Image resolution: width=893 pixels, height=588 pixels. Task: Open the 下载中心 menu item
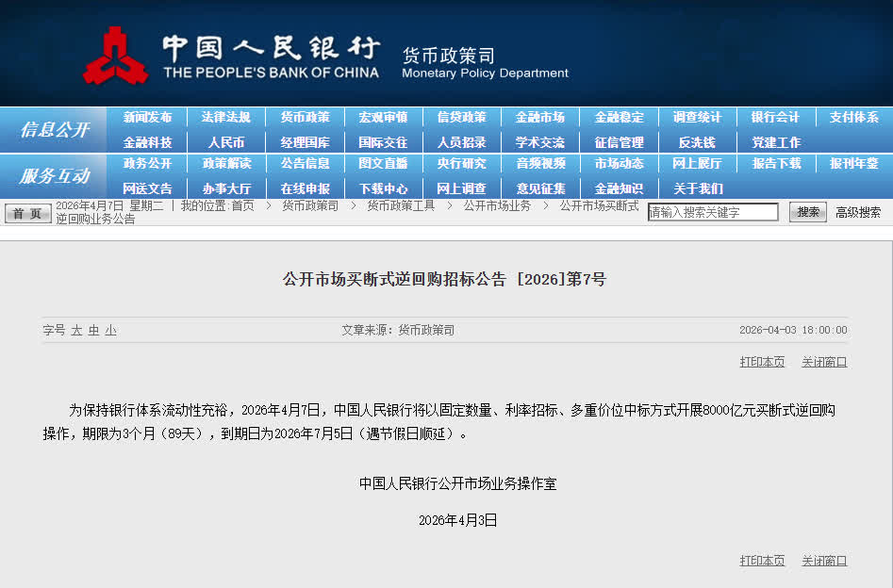383,188
